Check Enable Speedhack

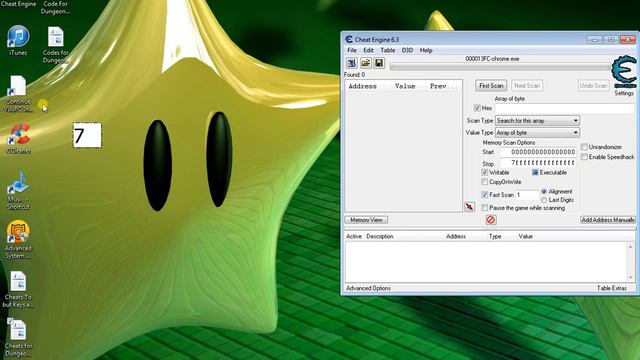pos(584,157)
